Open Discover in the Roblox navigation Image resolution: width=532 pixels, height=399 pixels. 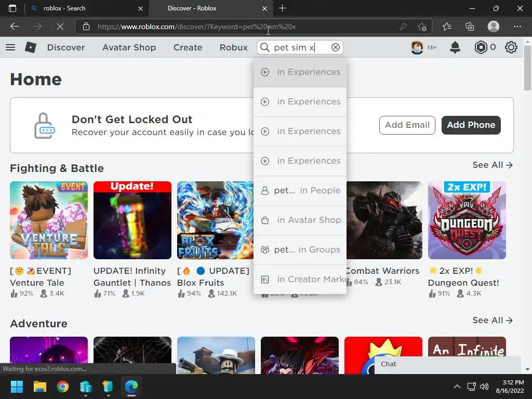pos(66,47)
